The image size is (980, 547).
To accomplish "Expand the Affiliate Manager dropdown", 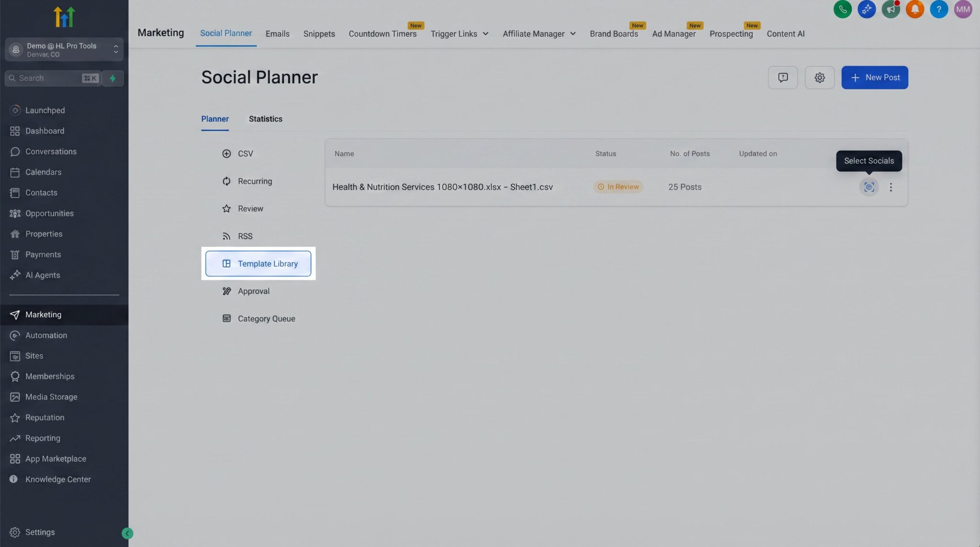I will click(539, 33).
